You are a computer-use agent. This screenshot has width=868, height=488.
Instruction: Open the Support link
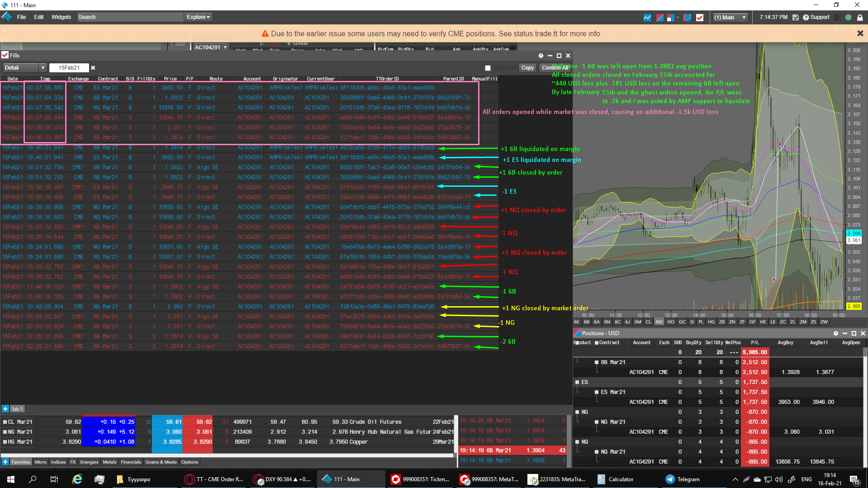point(816,18)
